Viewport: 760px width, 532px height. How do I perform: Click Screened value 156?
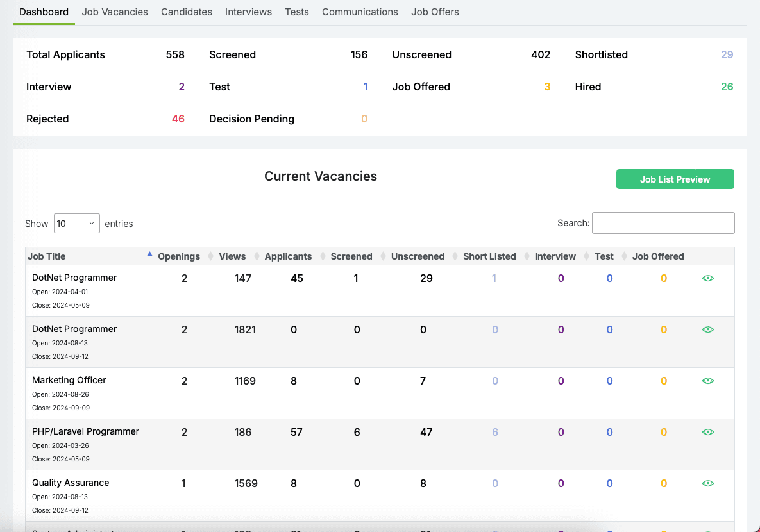click(x=359, y=54)
